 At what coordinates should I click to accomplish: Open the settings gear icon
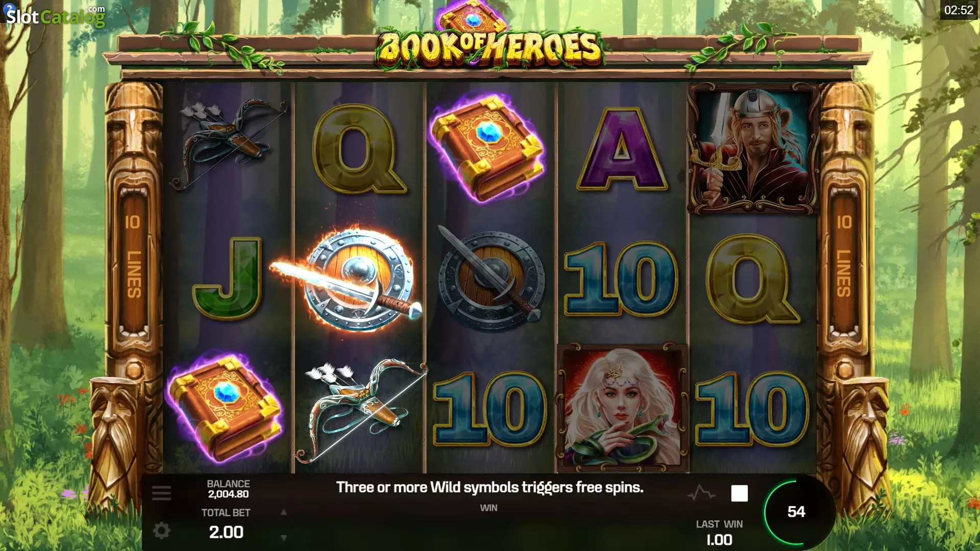(x=162, y=531)
